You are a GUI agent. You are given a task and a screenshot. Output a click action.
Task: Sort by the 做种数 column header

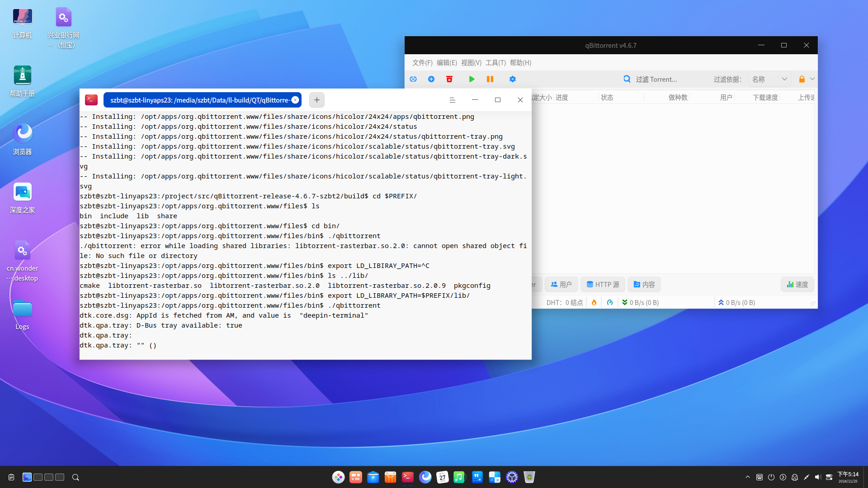[x=667, y=98]
